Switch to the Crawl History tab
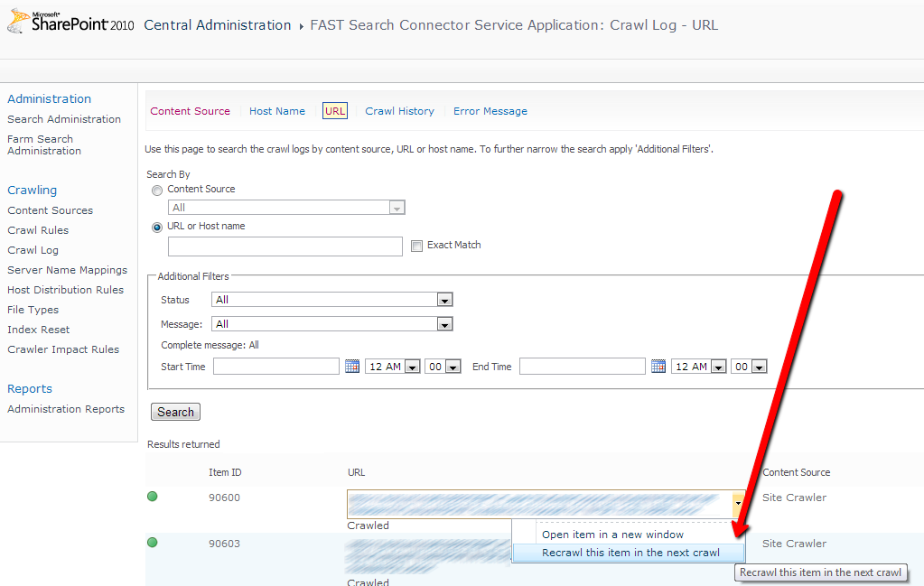Viewport: 924px width, 586px height. (399, 111)
